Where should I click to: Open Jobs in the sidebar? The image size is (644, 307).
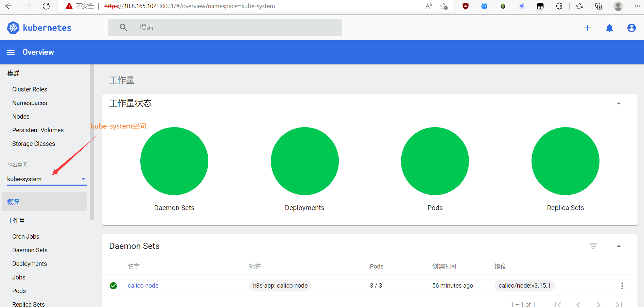coord(19,277)
